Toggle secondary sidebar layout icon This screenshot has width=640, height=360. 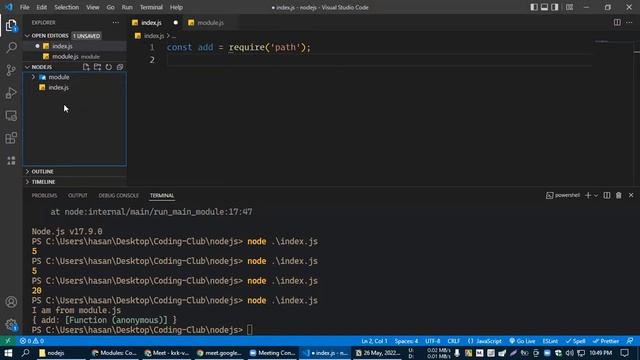pyautogui.click(x=555, y=7)
